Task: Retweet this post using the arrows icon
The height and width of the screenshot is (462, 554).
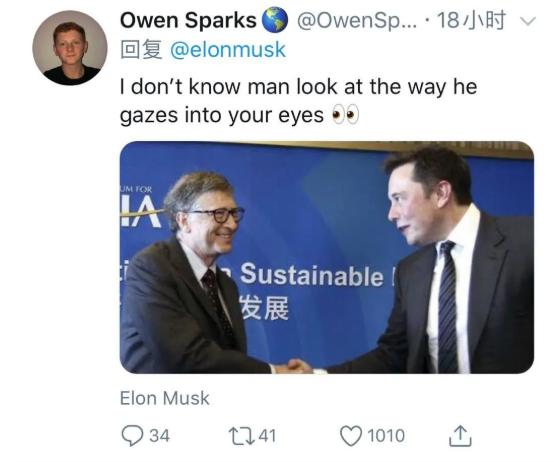Action: tap(242, 436)
